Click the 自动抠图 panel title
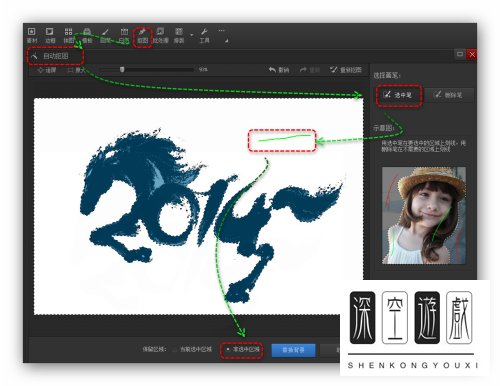This screenshot has height=386, width=500. click(55, 56)
